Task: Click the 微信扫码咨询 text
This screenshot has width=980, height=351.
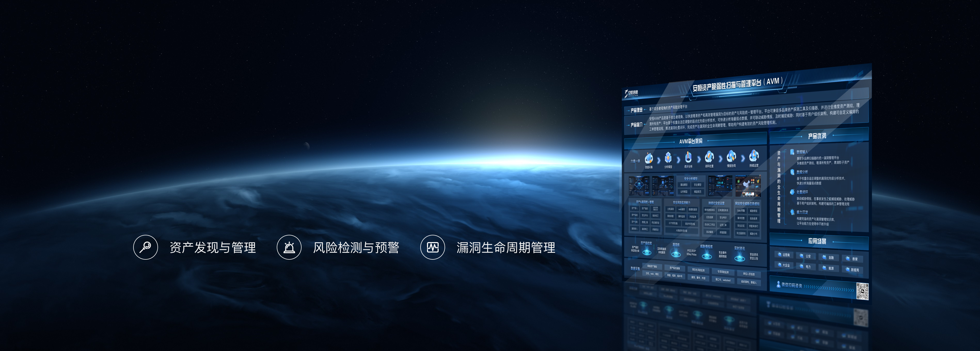Action: coord(792,285)
